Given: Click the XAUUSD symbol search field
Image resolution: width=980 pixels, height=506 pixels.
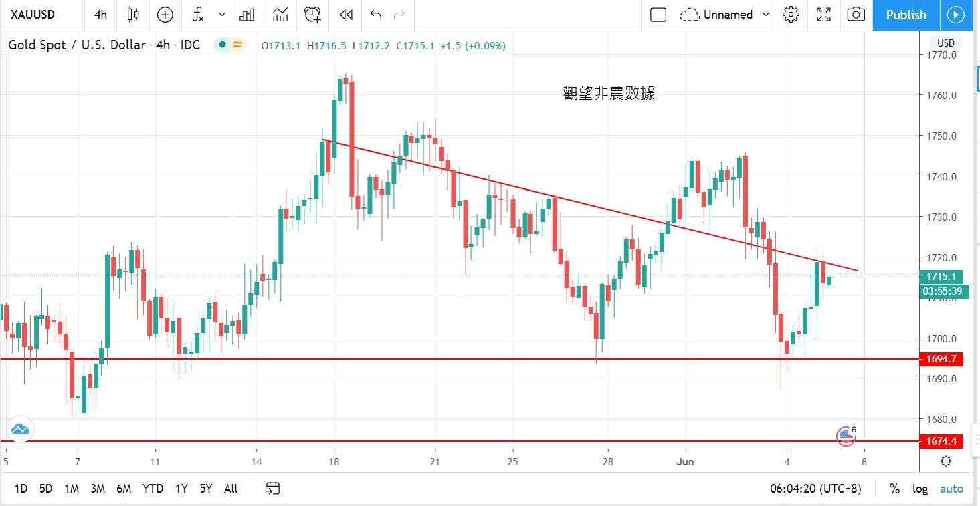Looking at the screenshot, I should click(x=33, y=15).
